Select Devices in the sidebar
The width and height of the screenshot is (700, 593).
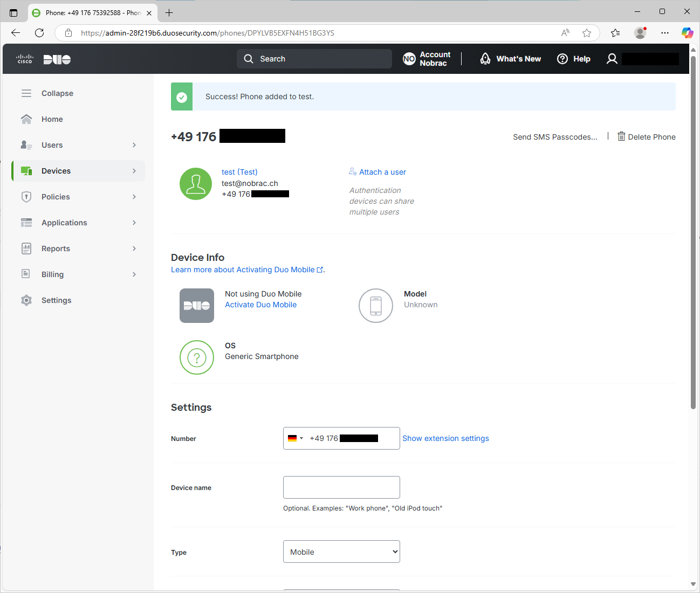click(x=78, y=171)
